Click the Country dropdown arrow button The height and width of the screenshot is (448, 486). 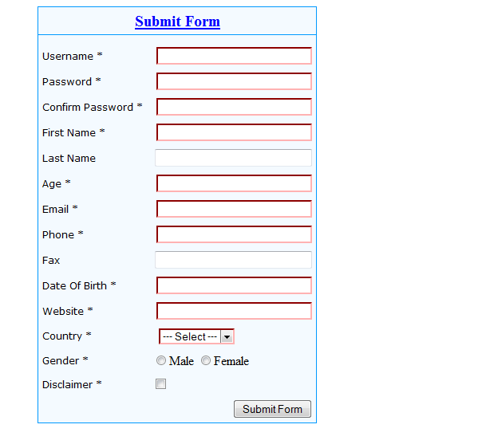[227, 337]
